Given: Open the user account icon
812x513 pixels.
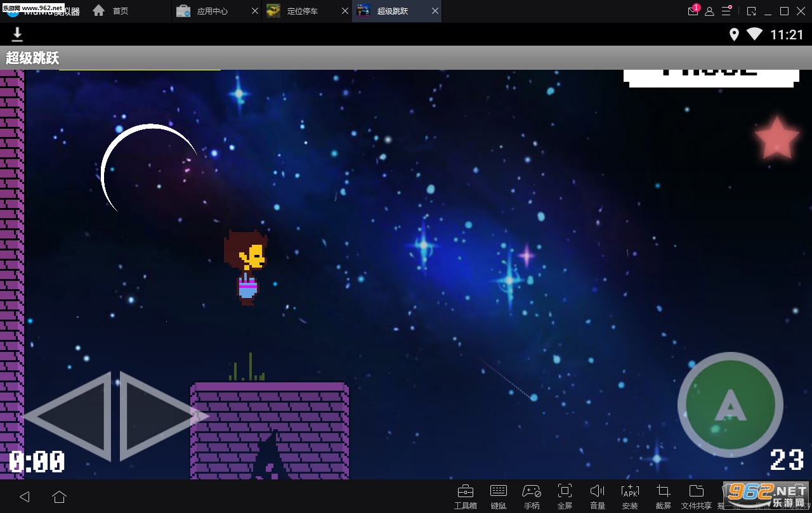Looking at the screenshot, I should click(x=709, y=11).
